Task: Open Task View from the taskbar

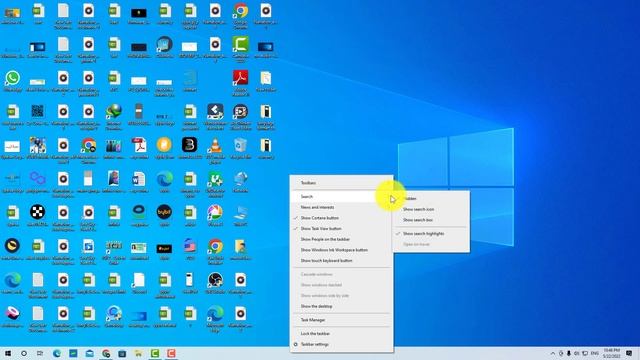Action: [40, 353]
